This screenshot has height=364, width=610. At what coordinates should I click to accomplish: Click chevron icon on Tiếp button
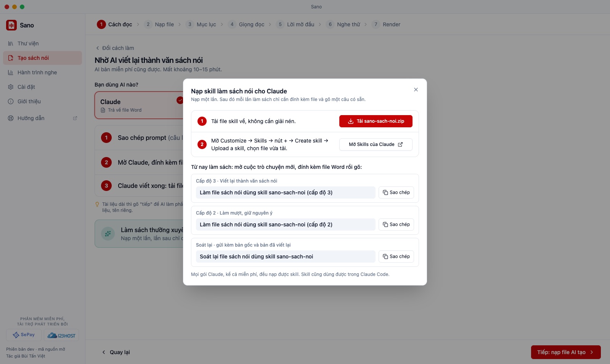592,352
